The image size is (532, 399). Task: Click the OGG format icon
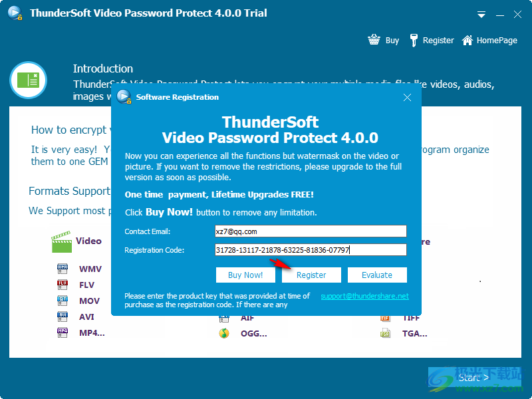point(224,334)
